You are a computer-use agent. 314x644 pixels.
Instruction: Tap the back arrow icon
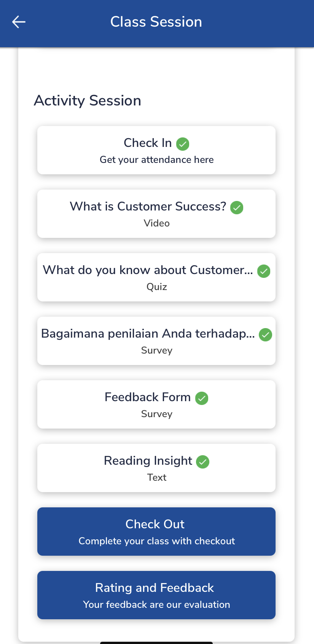(19, 22)
